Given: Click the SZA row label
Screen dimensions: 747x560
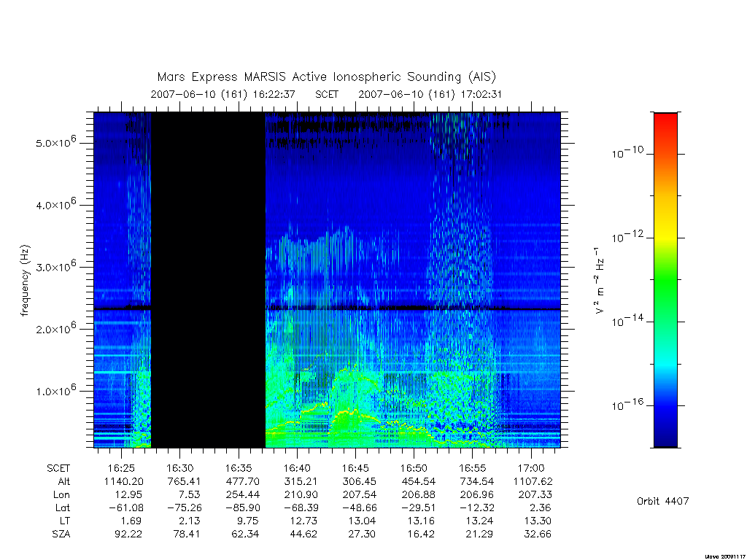Looking at the screenshot, I should [61, 534].
